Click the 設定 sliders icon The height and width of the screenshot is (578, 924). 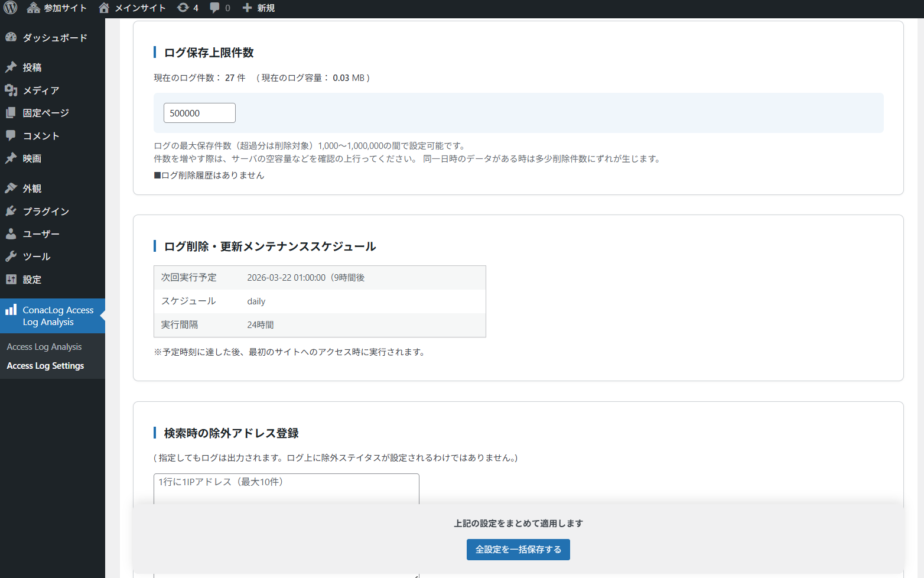point(11,279)
